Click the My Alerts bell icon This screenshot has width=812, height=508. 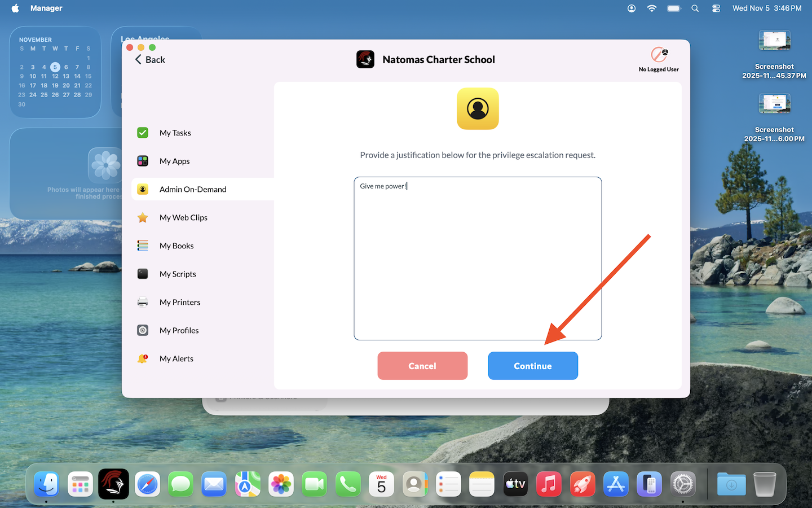[x=143, y=358]
